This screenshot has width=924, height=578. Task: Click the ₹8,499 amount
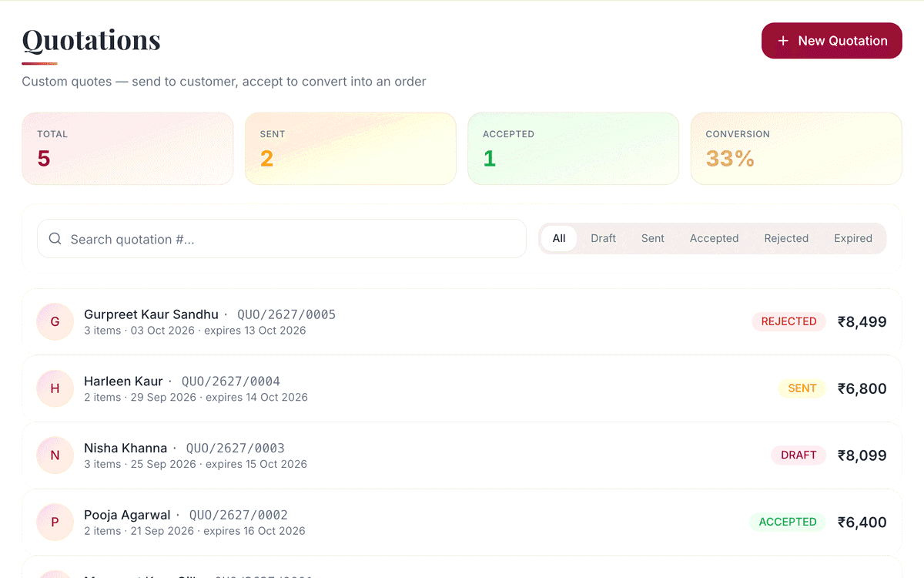tap(862, 322)
